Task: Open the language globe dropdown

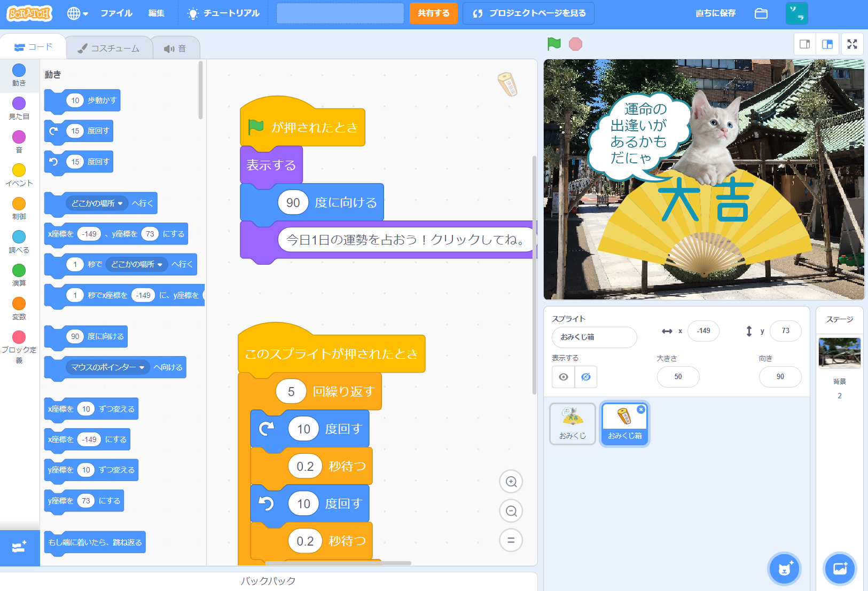Action: [77, 13]
